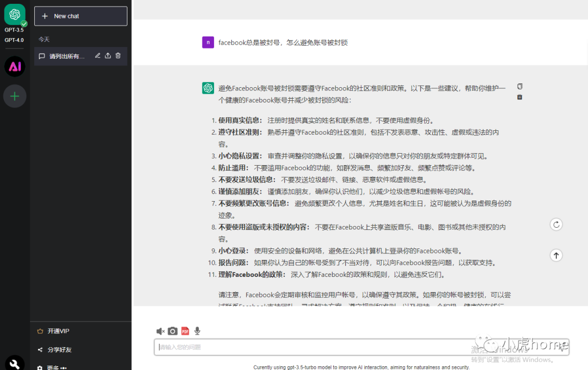The image size is (588, 370).
Task: Open the AI avatar panel in sidebar
Action: click(x=15, y=66)
